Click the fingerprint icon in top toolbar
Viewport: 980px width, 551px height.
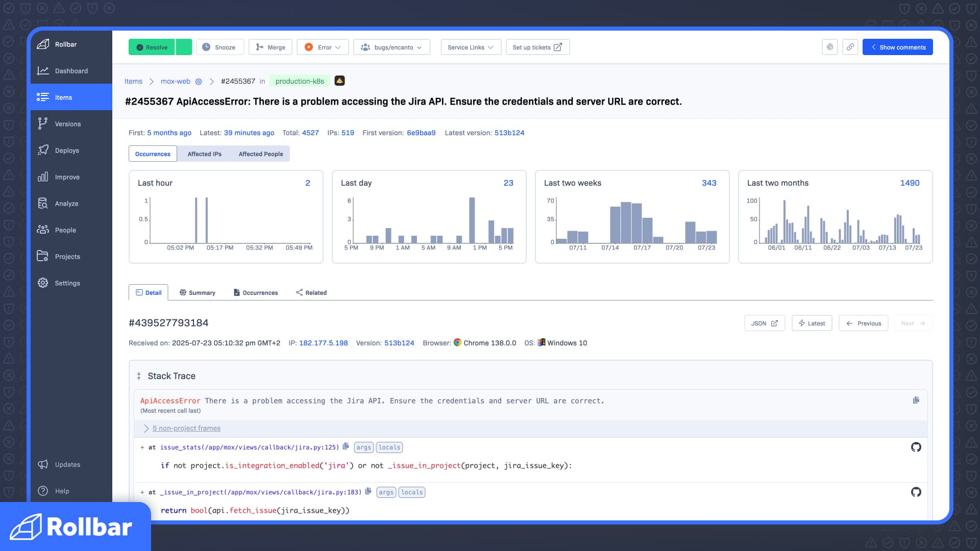pyautogui.click(x=830, y=47)
